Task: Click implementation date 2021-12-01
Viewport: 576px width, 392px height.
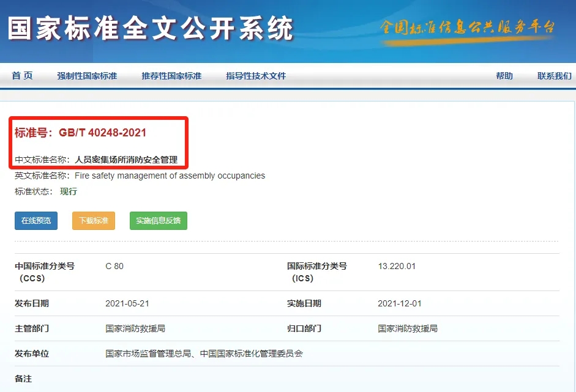Action: click(x=400, y=303)
